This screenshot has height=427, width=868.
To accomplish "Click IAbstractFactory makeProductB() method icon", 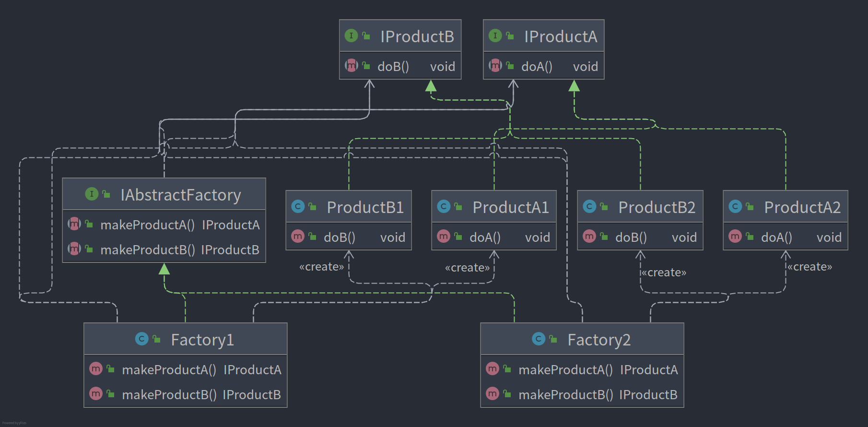I will (74, 249).
